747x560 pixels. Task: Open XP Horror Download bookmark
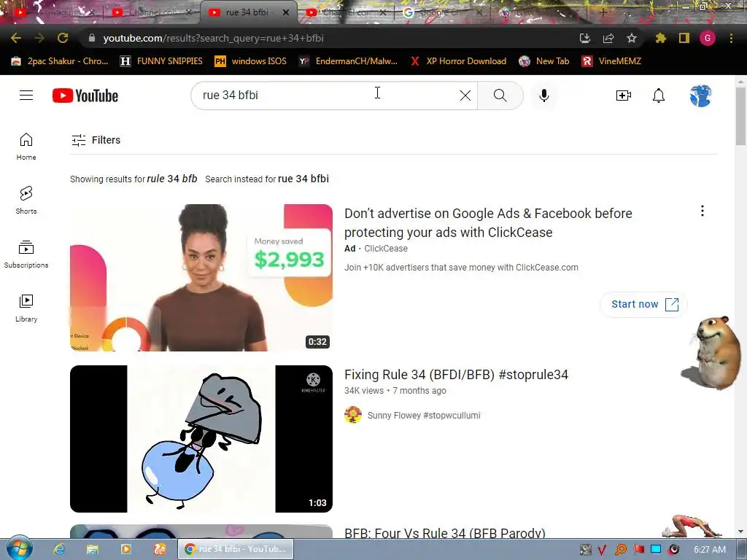point(458,61)
